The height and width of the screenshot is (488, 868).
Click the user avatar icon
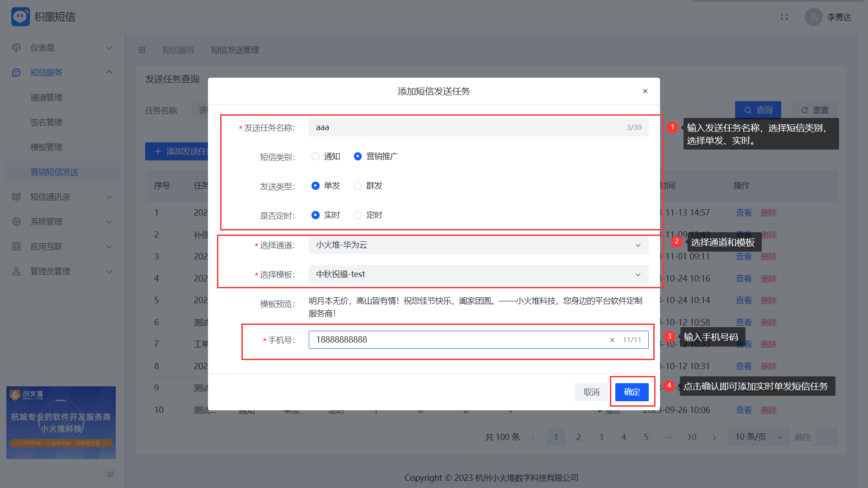point(813,17)
